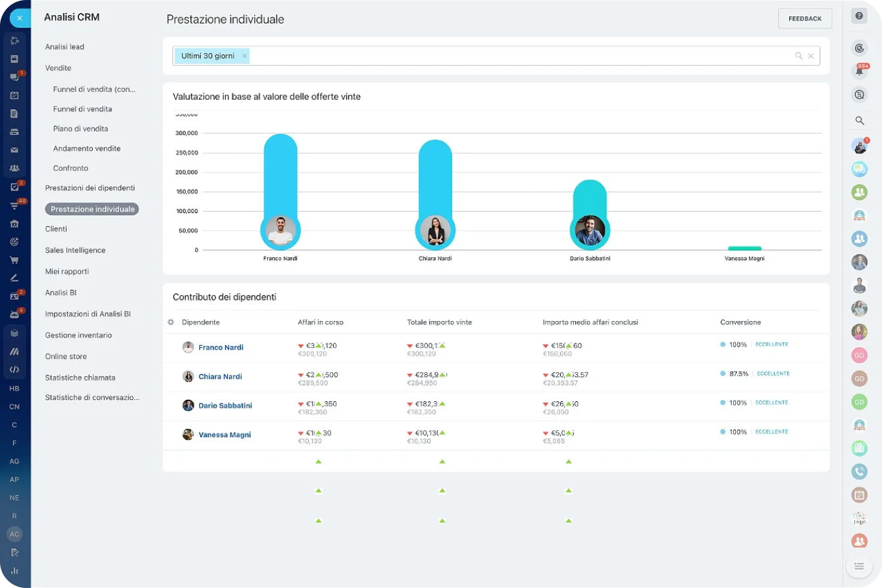
Task: Click the 87.5% conversion value for Chiara Nardi
Action: [x=739, y=374]
